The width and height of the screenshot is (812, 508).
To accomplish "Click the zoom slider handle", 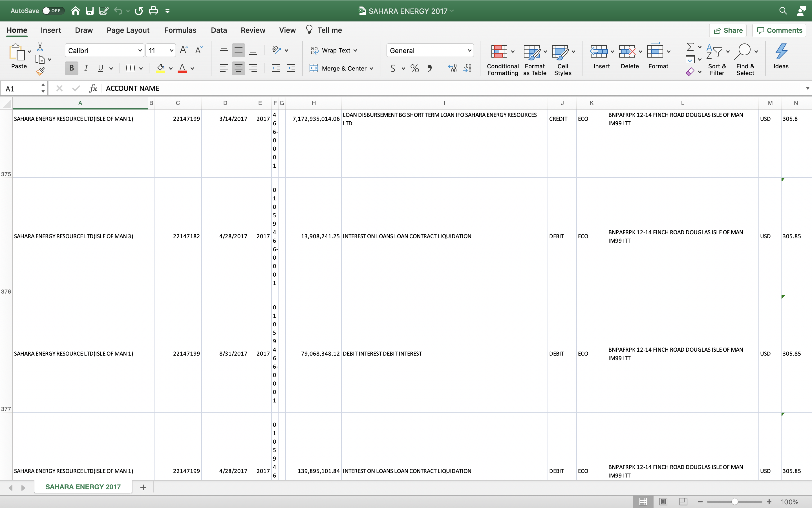I will pos(734,502).
